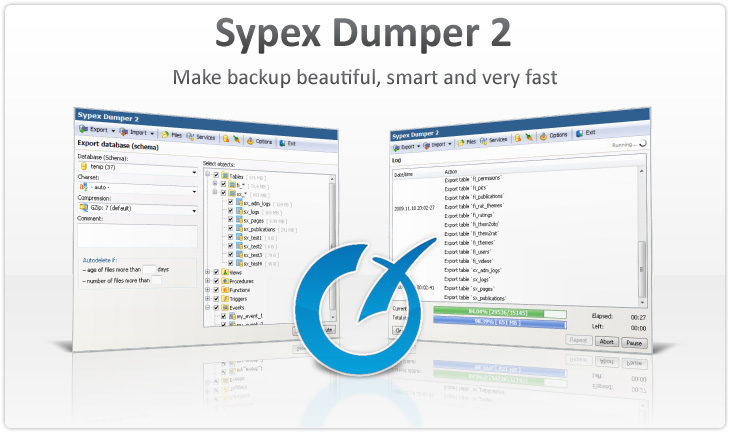
Task: Select log row Export table 'fi_users'
Action: pyautogui.click(x=467, y=252)
